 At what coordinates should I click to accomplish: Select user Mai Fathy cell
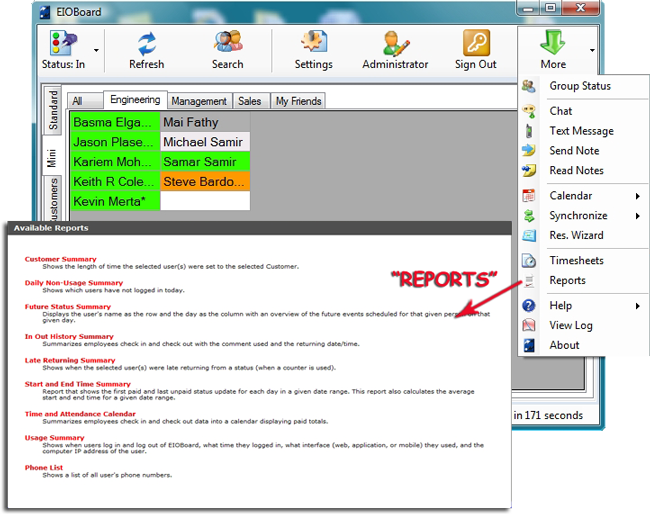(x=205, y=122)
